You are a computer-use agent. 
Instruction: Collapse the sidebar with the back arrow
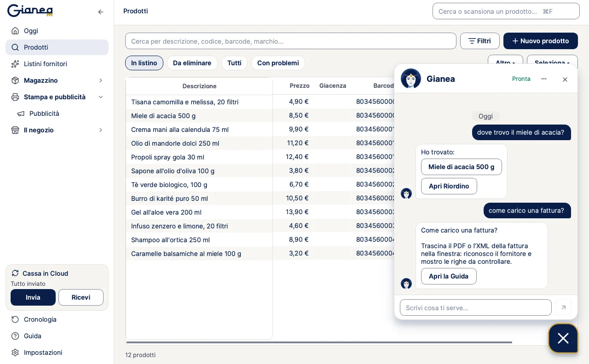tap(101, 12)
